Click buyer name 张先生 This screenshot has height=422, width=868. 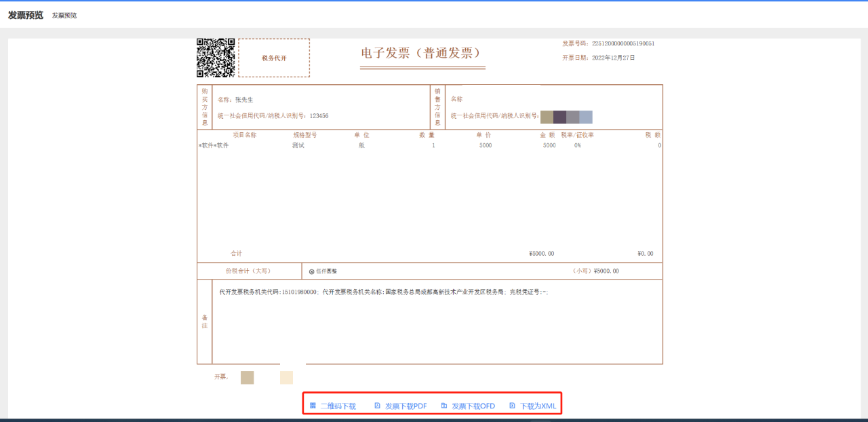pos(244,100)
